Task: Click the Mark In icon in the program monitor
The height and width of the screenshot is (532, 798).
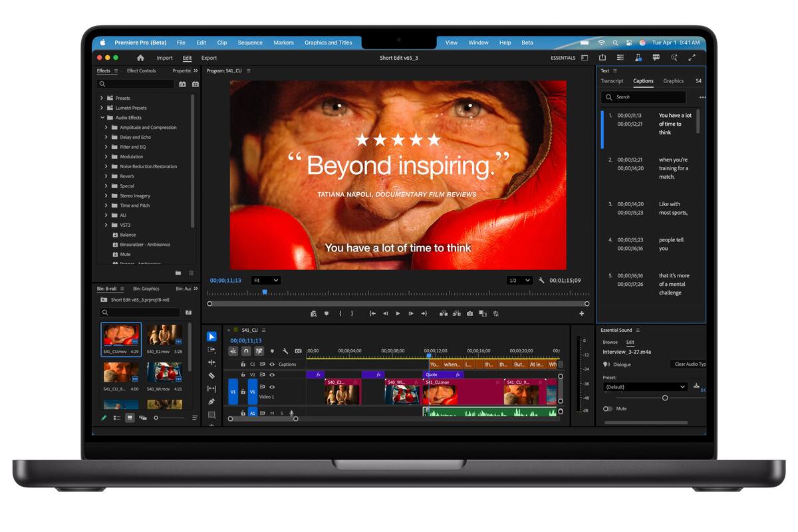Action: pos(340,313)
